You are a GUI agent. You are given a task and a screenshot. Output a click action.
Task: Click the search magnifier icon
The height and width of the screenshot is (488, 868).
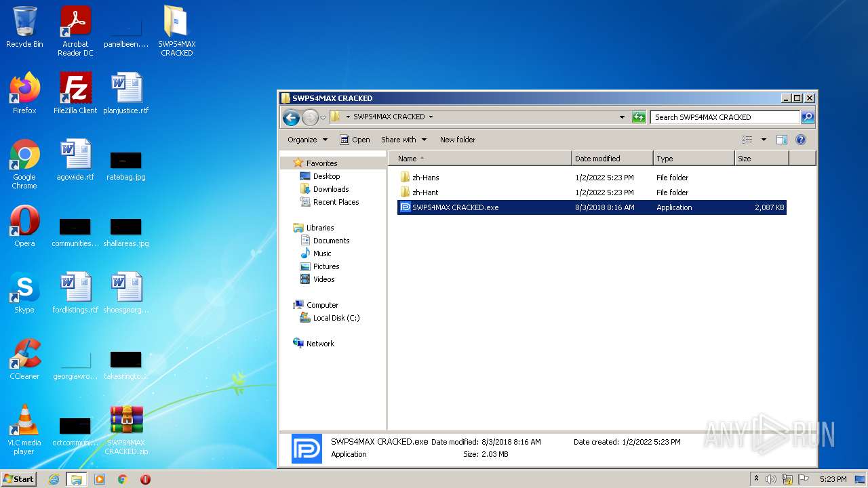coord(807,117)
